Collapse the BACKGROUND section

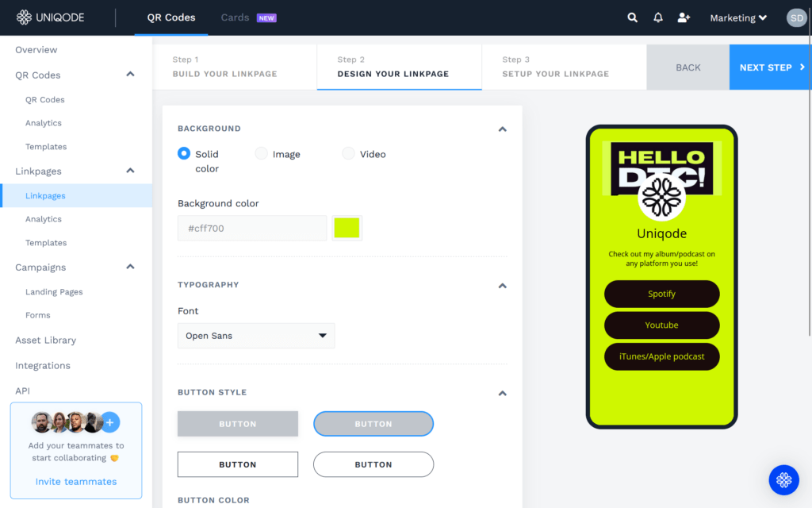click(502, 128)
